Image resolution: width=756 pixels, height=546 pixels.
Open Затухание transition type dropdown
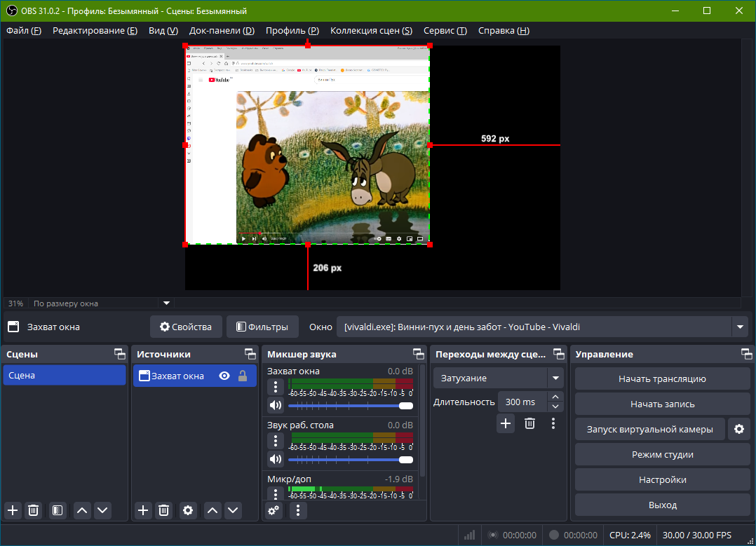tap(498, 378)
